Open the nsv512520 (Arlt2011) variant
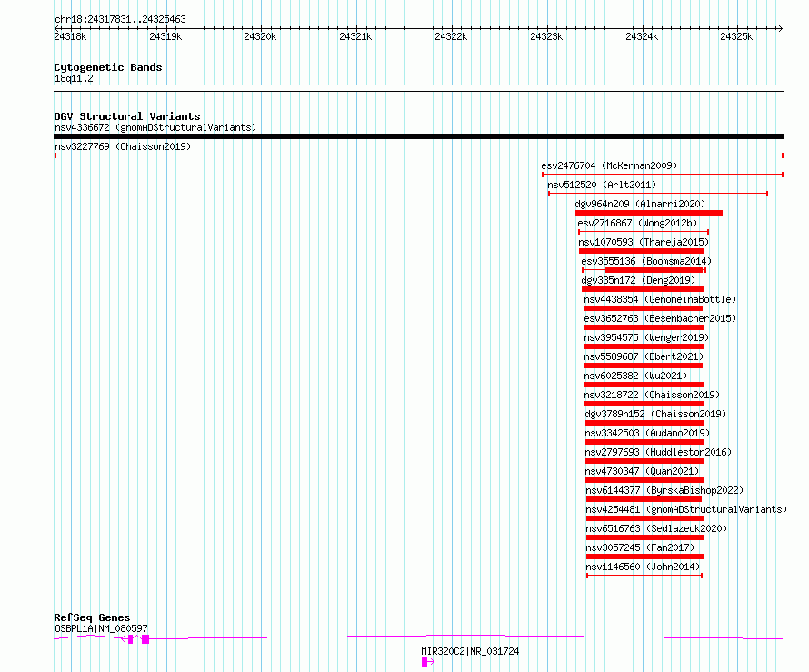Screen dimensions: 809x672 pyautogui.click(x=602, y=185)
